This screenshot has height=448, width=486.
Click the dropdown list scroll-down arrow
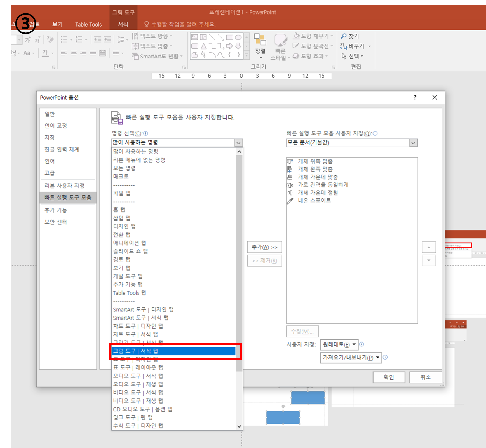pyautogui.click(x=239, y=426)
